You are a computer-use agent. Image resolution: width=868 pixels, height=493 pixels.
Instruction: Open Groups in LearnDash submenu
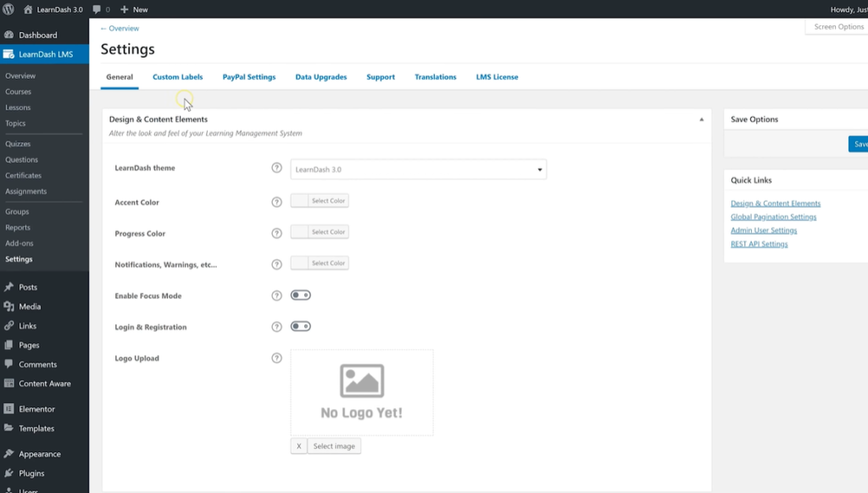pyautogui.click(x=17, y=212)
